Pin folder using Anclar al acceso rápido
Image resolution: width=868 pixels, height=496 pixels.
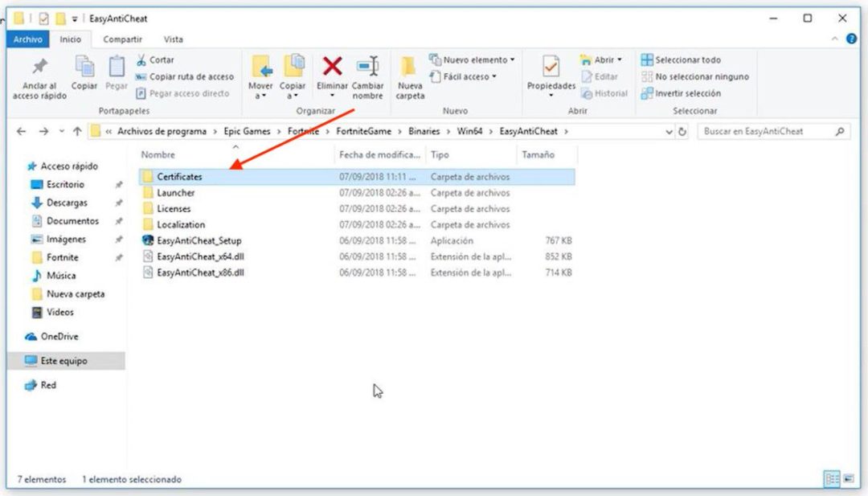click(38, 75)
